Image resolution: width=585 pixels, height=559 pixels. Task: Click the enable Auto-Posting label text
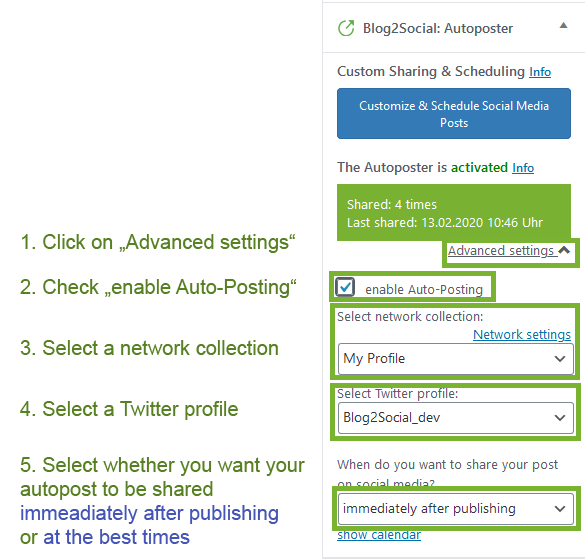[424, 290]
